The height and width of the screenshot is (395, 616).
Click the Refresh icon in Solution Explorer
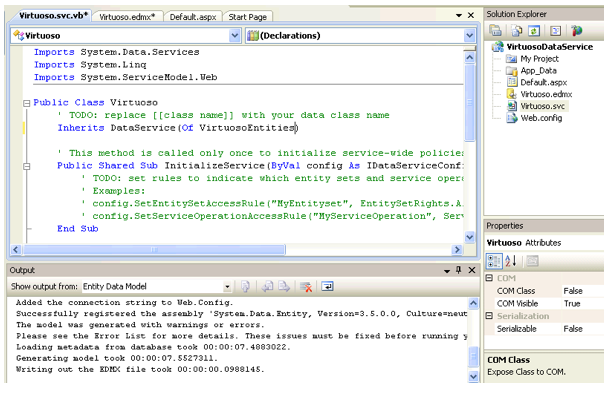point(534,31)
